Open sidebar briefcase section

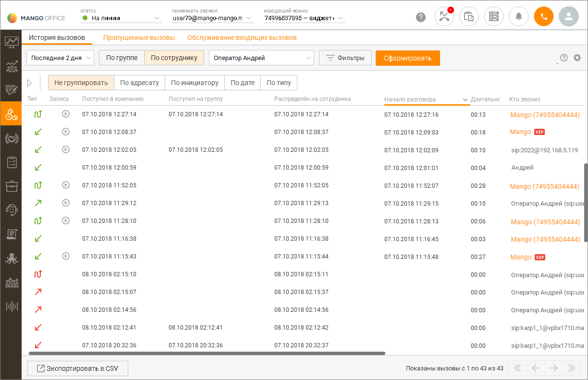(12, 186)
